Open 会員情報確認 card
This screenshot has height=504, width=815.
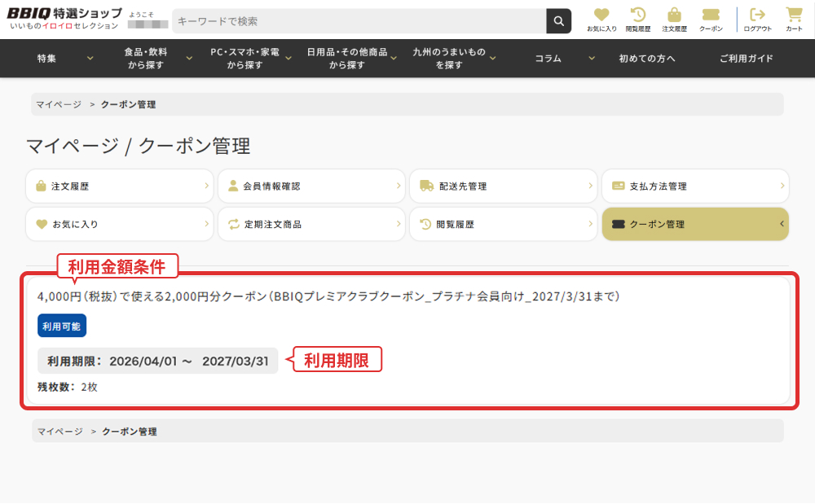tap(311, 186)
